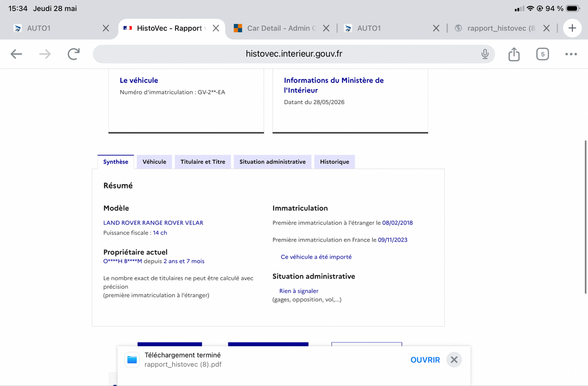Image resolution: width=588 pixels, height=386 pixels.
Task: Open the share sheet icon
Action: pyautogui.click(x=514, y=54)
